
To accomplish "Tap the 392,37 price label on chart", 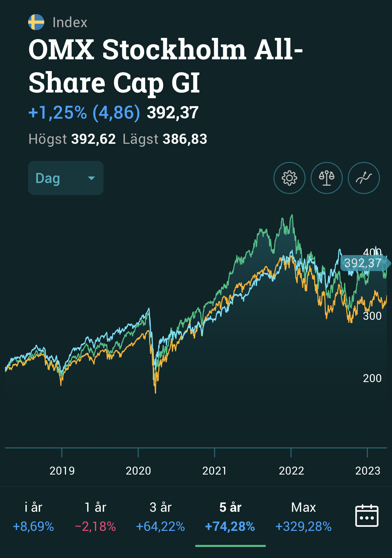I will [x=364, y=263].
